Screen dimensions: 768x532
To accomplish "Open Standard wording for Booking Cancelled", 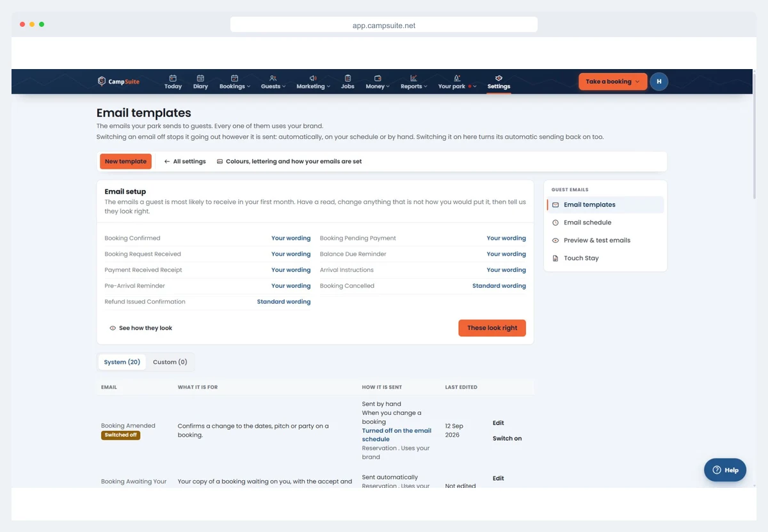I will [x=499, y=286].
